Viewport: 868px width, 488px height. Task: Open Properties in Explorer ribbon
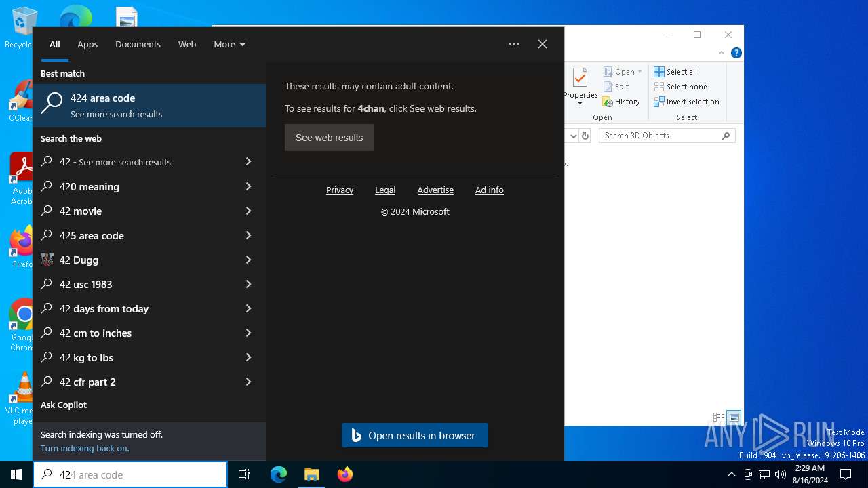tap(580, 86)
